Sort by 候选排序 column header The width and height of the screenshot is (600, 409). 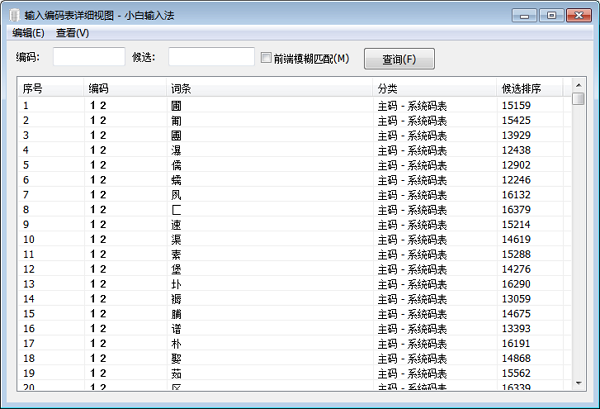(x=530, y=88)
